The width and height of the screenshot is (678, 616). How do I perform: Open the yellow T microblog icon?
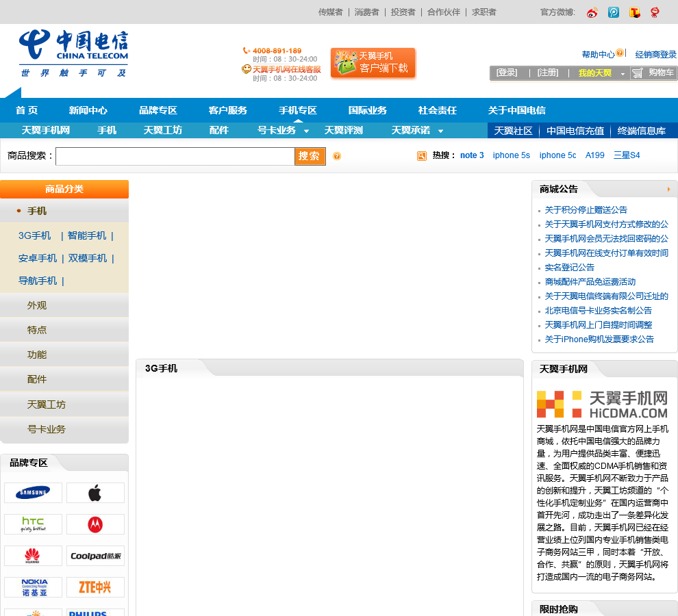(634, 12)
